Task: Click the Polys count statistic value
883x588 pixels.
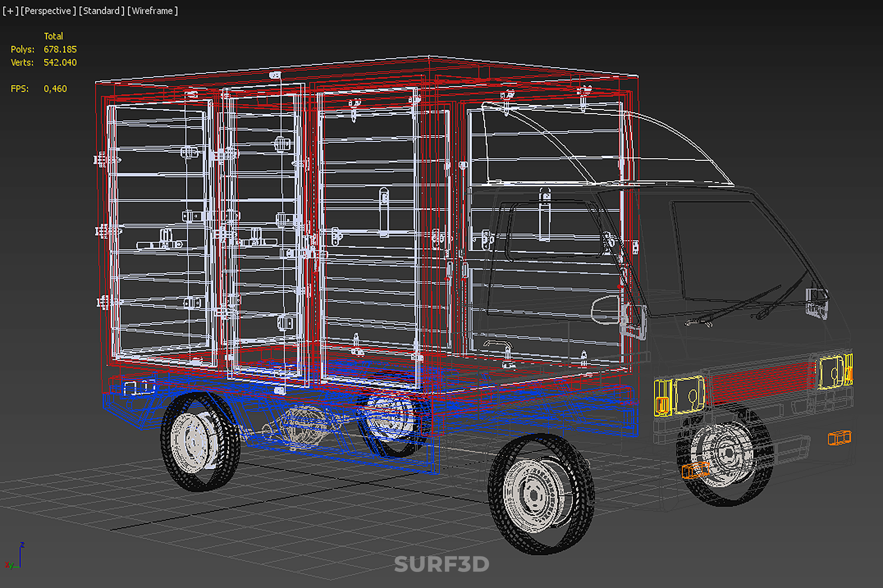Action: [60, 49]
